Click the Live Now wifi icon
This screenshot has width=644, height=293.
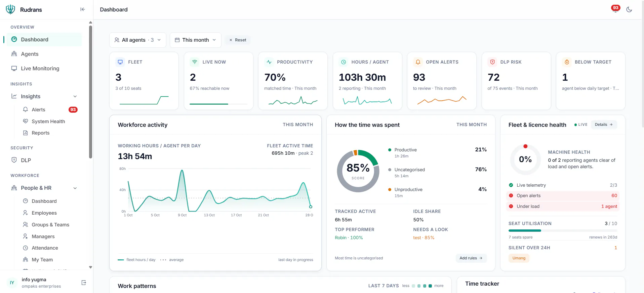(194, 62)
